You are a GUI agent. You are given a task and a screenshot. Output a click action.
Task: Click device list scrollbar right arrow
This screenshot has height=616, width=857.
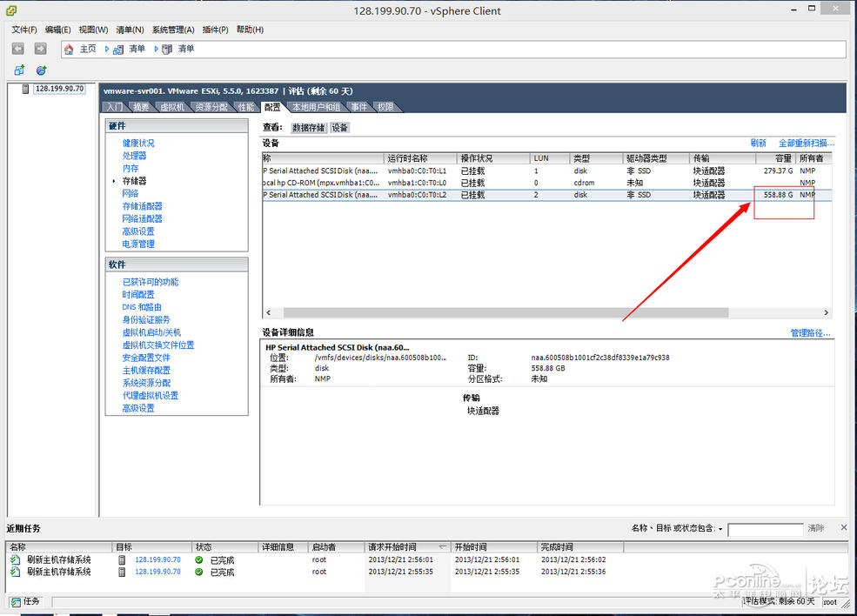827,312
